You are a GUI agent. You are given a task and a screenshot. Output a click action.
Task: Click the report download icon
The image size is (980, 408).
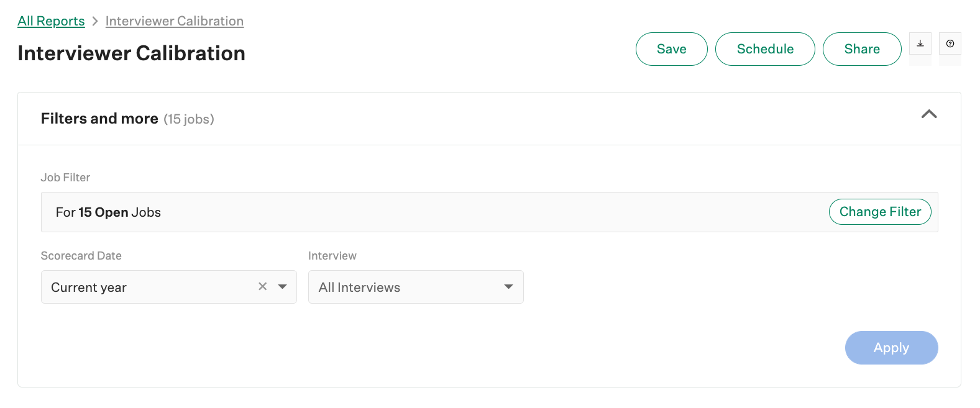point(920,43)
